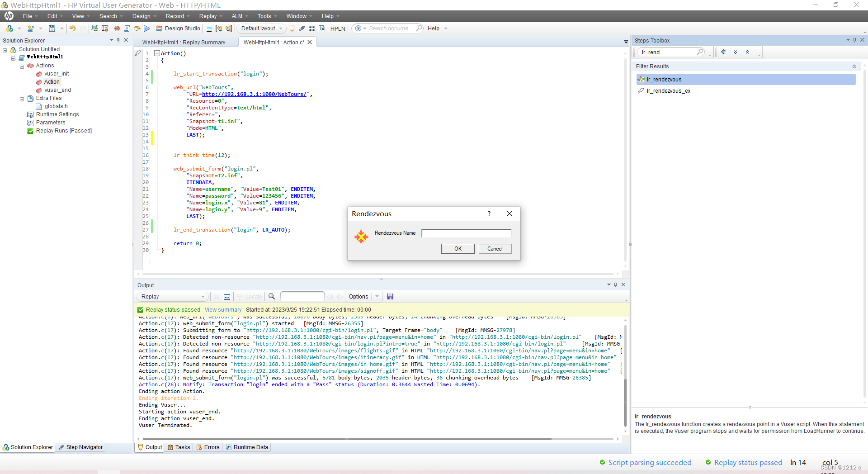This screenshot has height=474, width=868.
Task: Click the Output search text field
Action: coord(302,297)
